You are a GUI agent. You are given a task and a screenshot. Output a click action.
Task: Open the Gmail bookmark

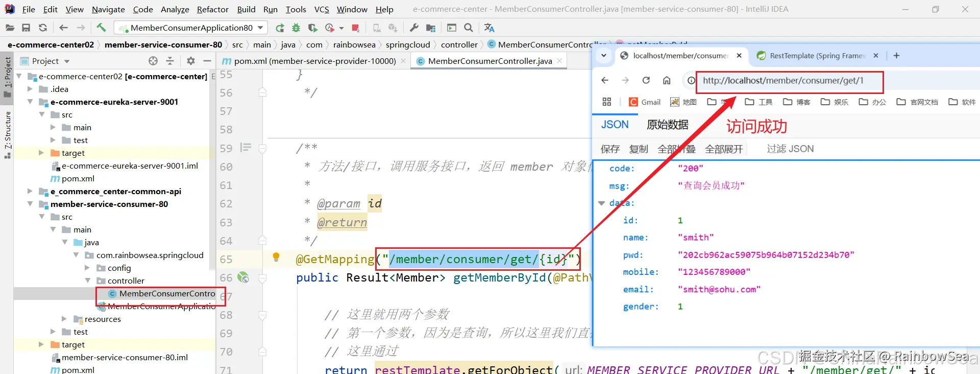[x=645, y=102]
